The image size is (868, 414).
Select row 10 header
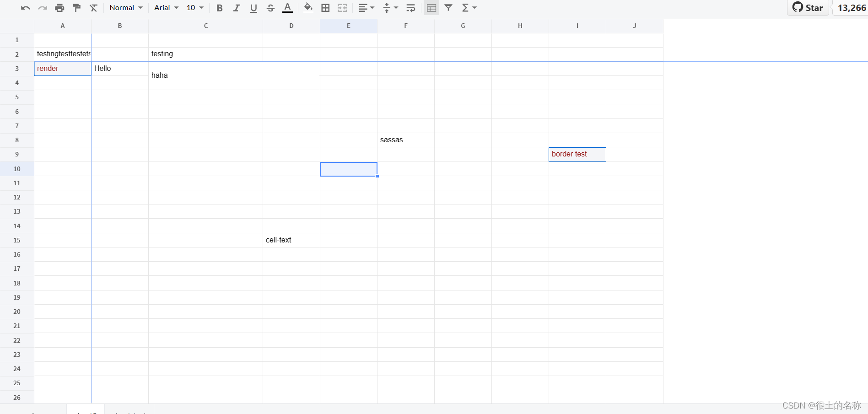click(x=17, y=169)
